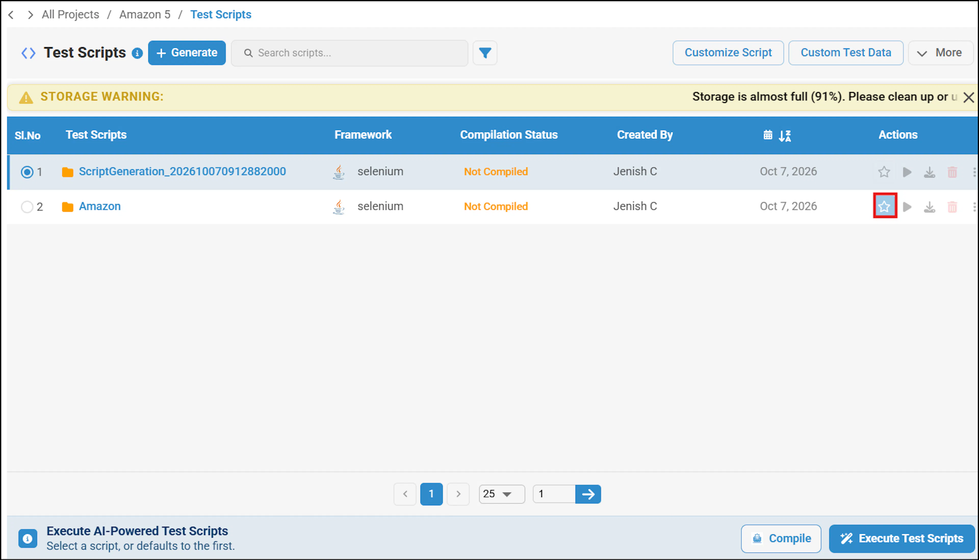Go forward using the forward arrow

coord(30,15)
